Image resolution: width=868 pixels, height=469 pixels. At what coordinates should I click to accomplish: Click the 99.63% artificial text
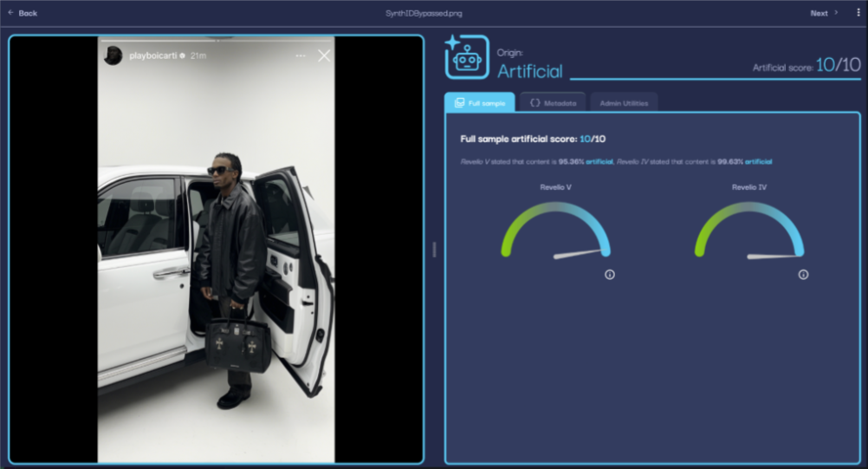[x=744, y=162]
